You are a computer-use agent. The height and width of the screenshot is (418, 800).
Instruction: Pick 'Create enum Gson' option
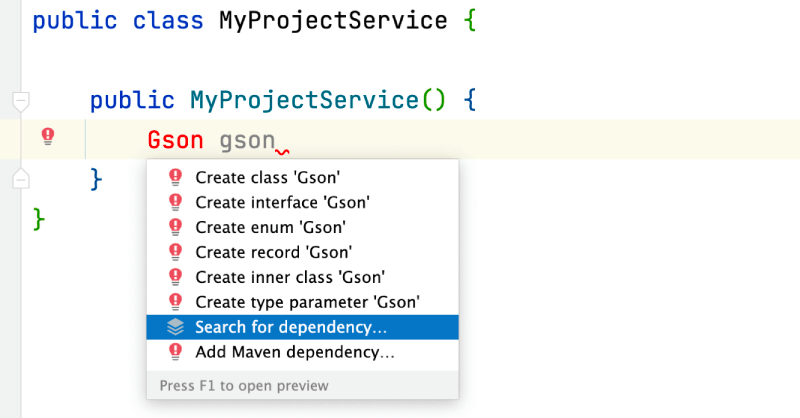[270, 227]
